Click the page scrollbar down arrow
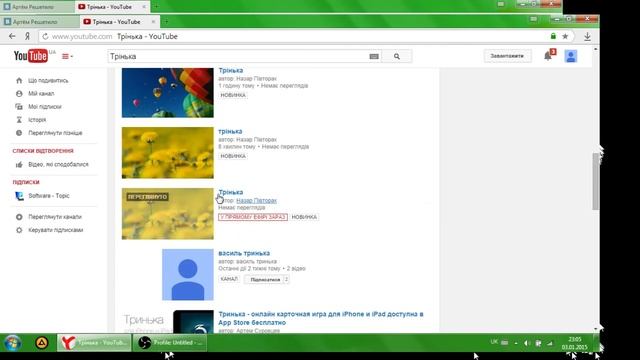The height and width of the screenshot is (360, 640). (596, 329)
